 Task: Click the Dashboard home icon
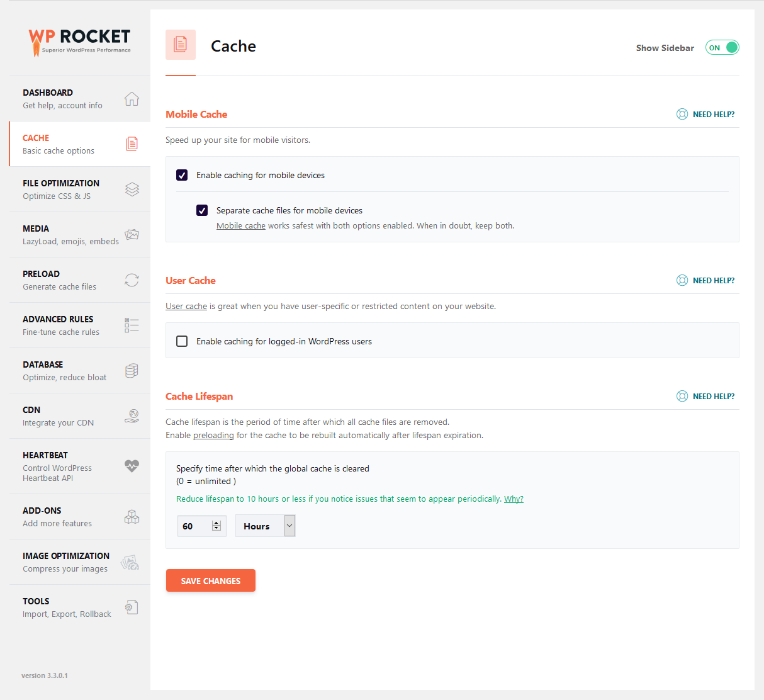pos(132,99)
